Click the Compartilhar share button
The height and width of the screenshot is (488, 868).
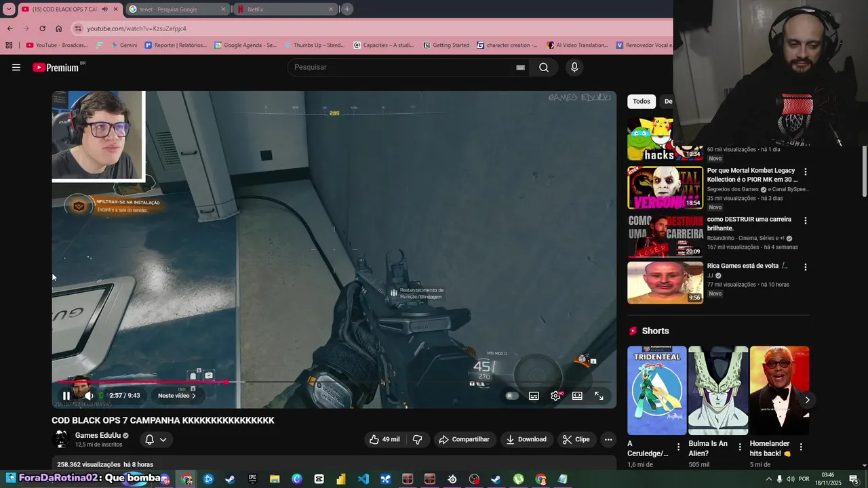coord(465,439)
